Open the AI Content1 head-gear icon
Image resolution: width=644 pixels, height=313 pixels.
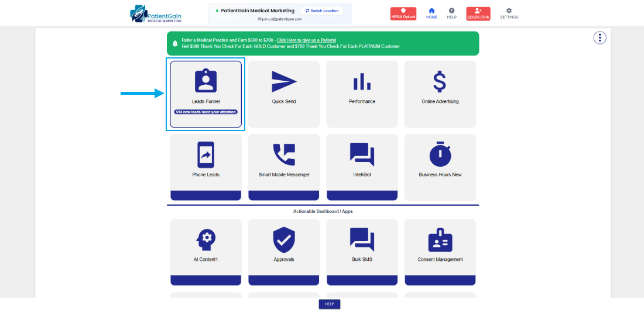point(205,239)
